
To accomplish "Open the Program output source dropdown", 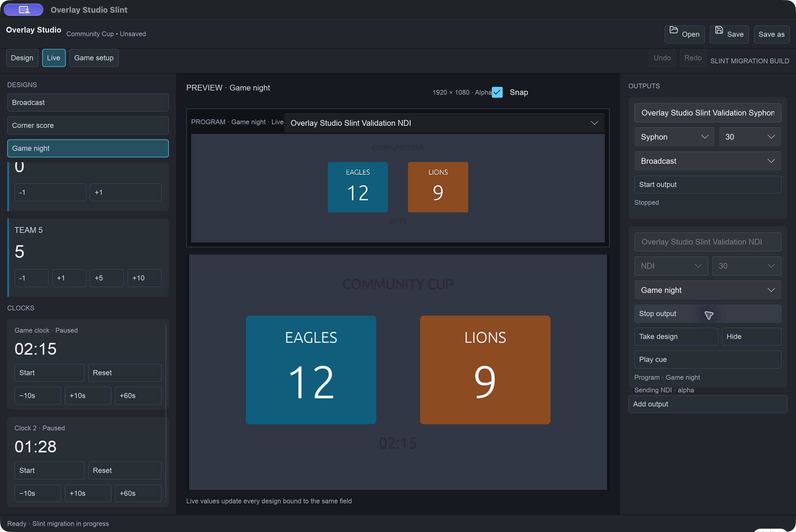I will (x=444, y=123).
